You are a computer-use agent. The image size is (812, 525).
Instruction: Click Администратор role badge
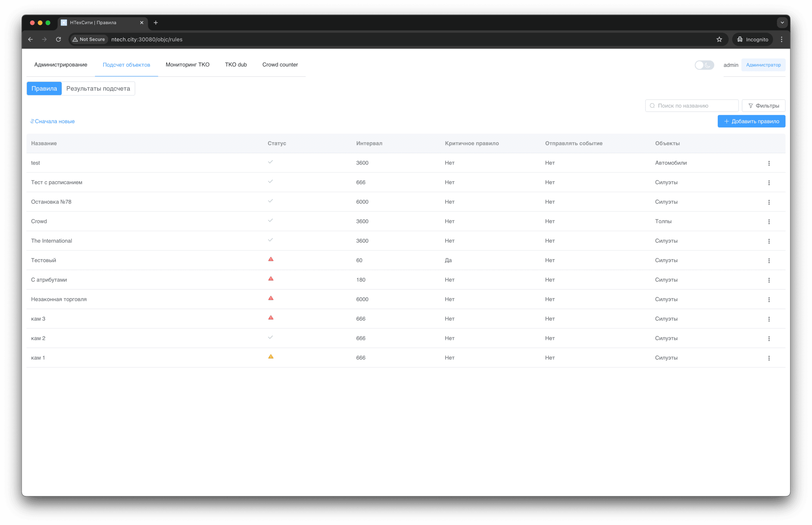coord(763,65)
